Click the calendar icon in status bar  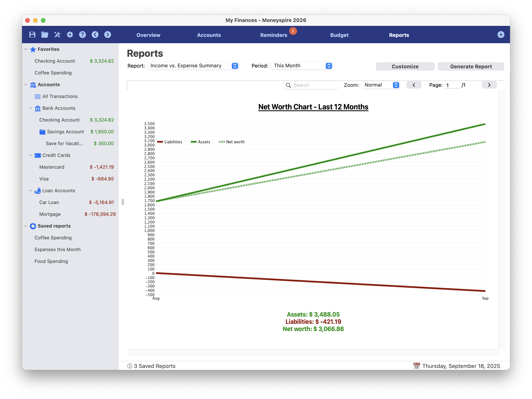coord(416,366)
